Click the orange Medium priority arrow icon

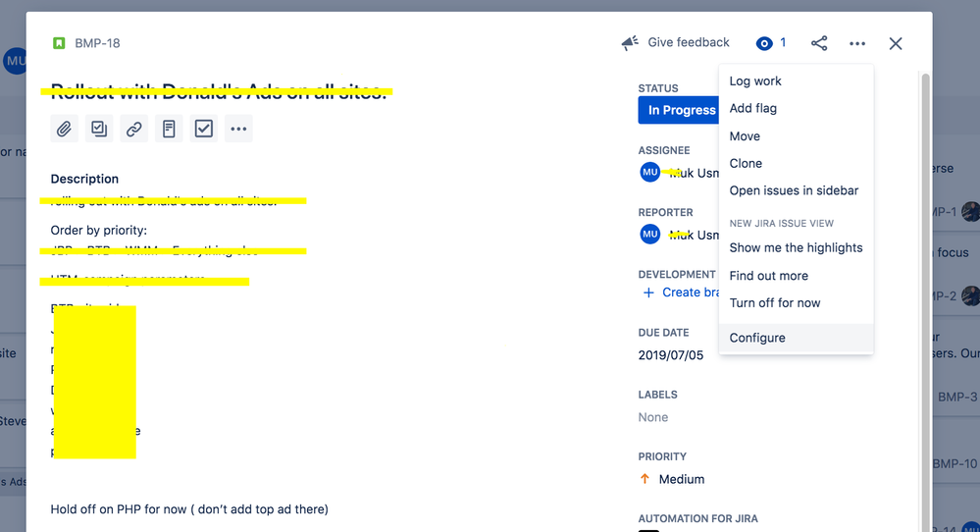645,479
